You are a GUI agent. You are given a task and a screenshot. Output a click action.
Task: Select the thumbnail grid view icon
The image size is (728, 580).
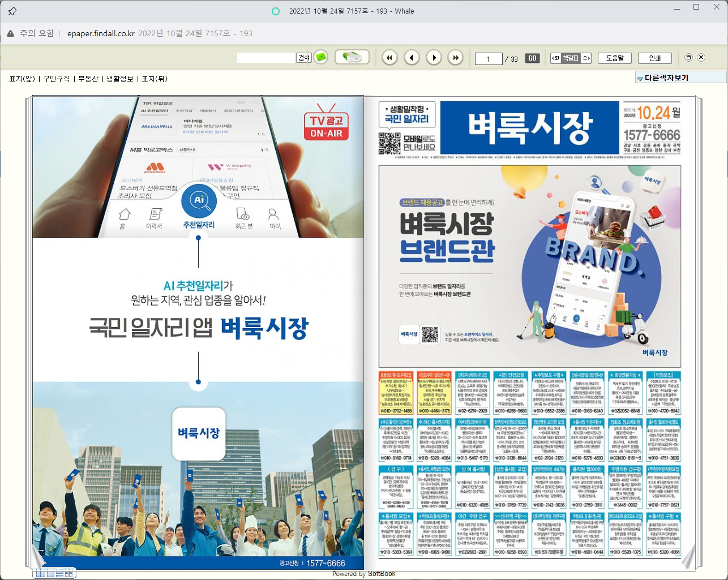pyautogui.click(x=69, y=574)
